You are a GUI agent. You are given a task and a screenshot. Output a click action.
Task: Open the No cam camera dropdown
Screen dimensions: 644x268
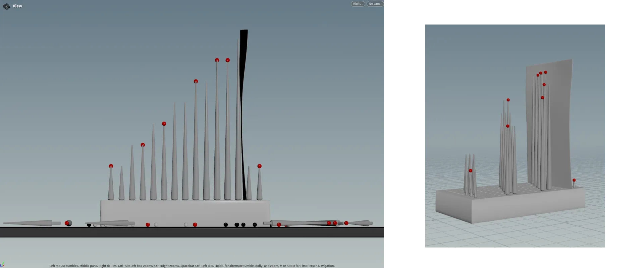(x=375, y=4)
